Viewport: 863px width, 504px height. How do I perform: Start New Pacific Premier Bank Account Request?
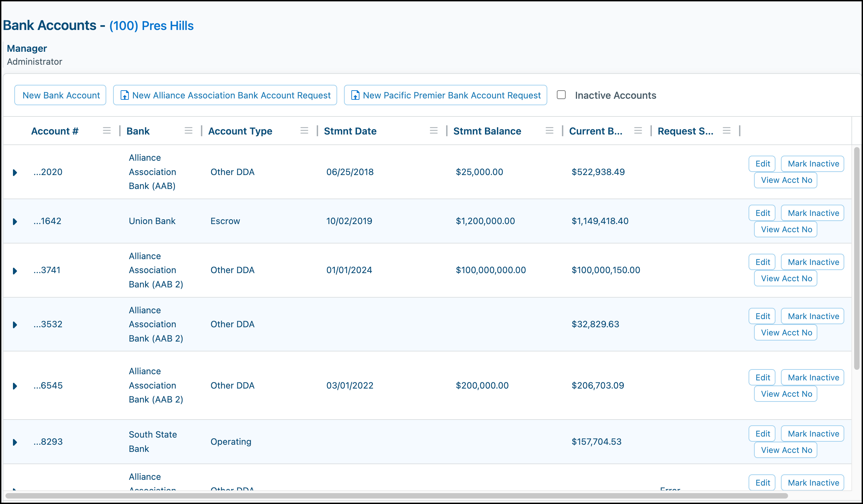tap(445, 95)
